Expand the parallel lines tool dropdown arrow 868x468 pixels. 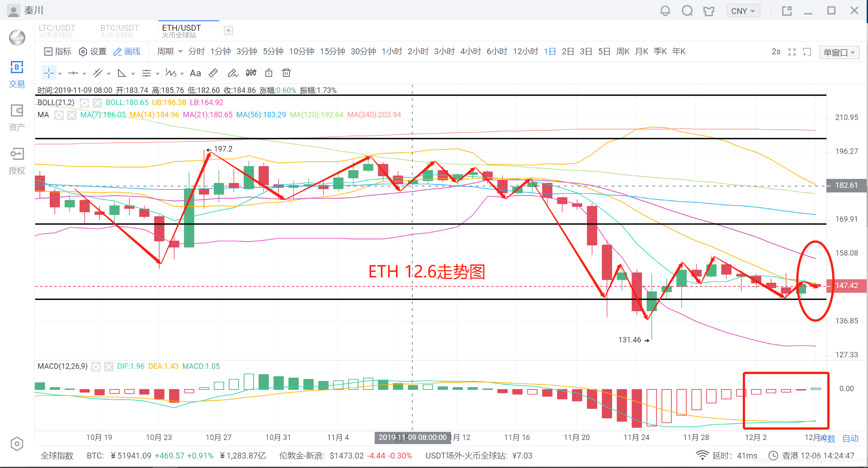(108, 74)
